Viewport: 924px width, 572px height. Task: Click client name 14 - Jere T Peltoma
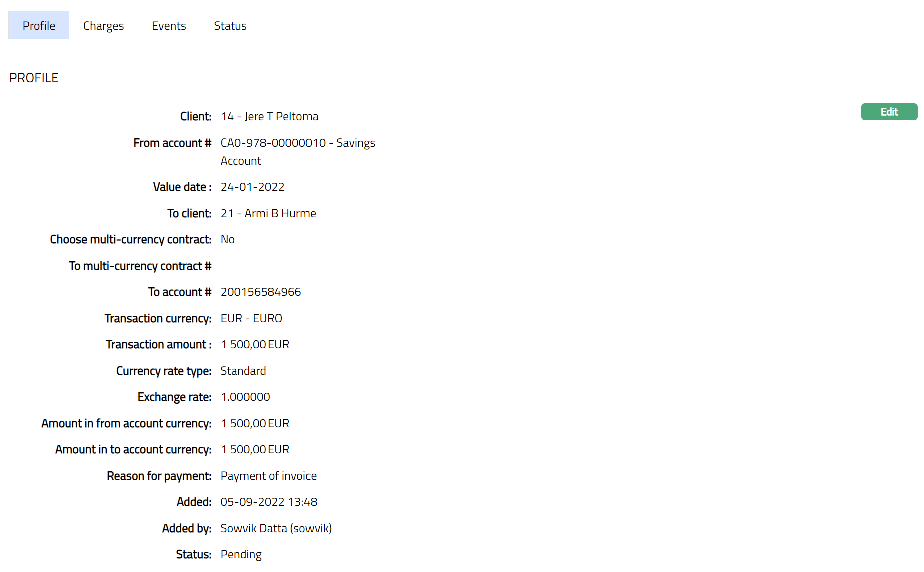[x=269, y=116]
